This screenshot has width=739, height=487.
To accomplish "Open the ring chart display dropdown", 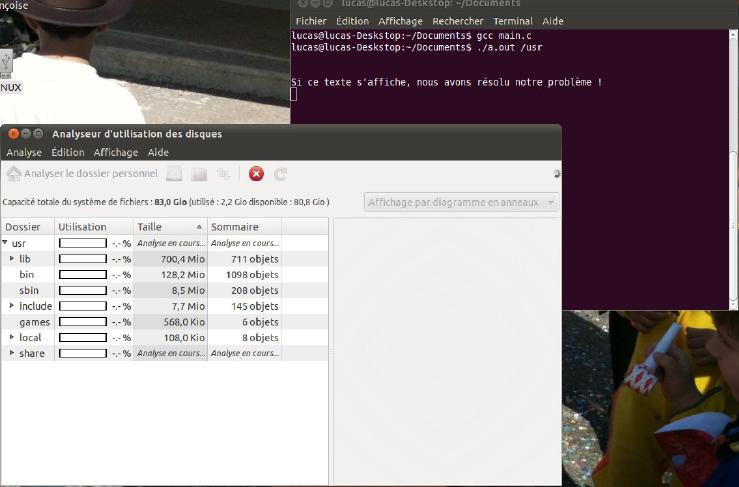I will click(461, 202).
